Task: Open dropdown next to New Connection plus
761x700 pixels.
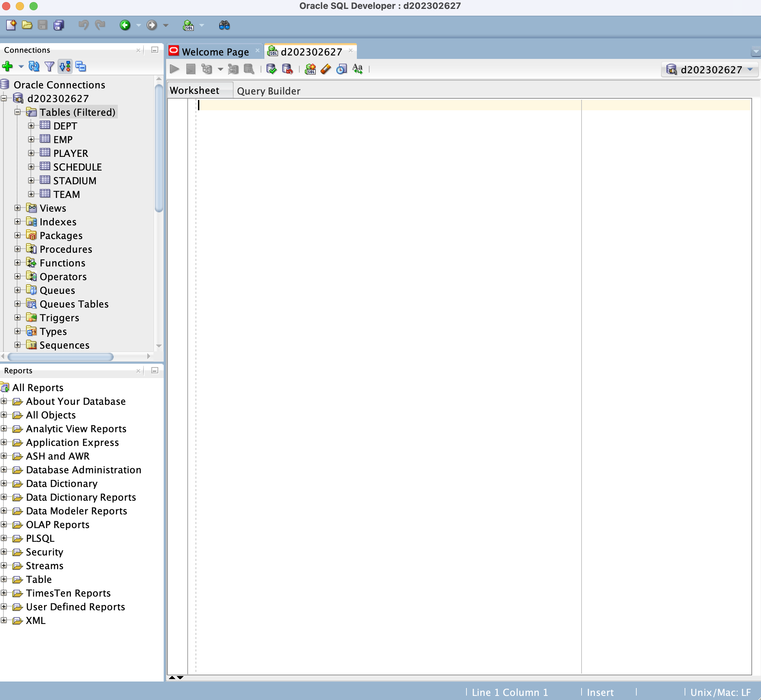Action: tap(21, 67)
